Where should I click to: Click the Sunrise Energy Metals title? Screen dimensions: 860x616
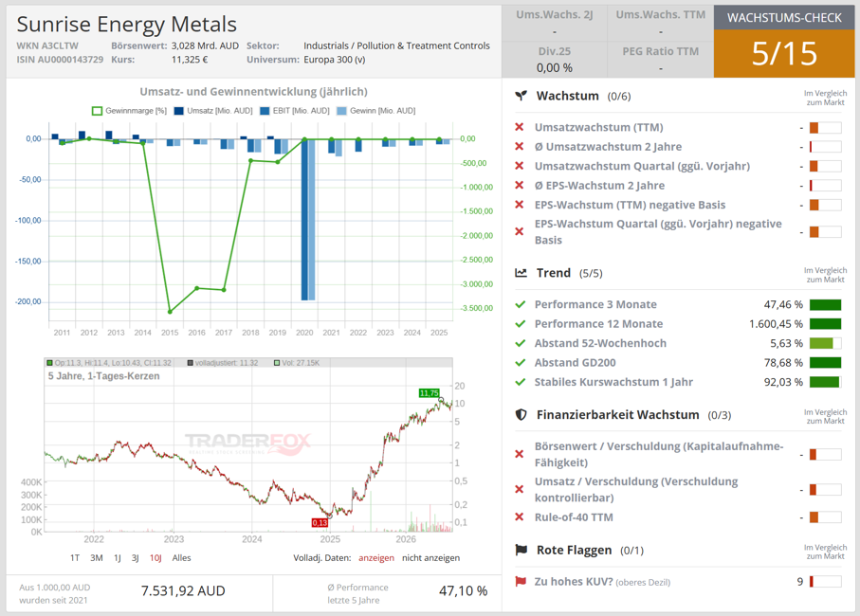tap(127, 24)
